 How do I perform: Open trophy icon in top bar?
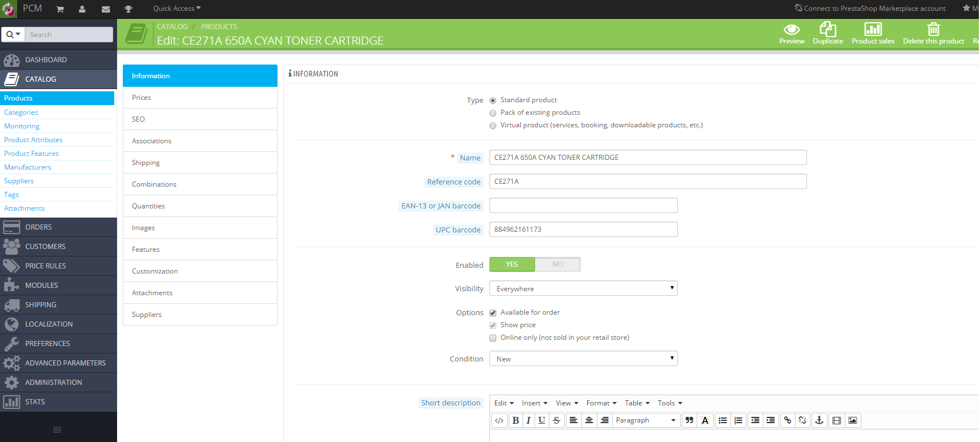point(128,9)
